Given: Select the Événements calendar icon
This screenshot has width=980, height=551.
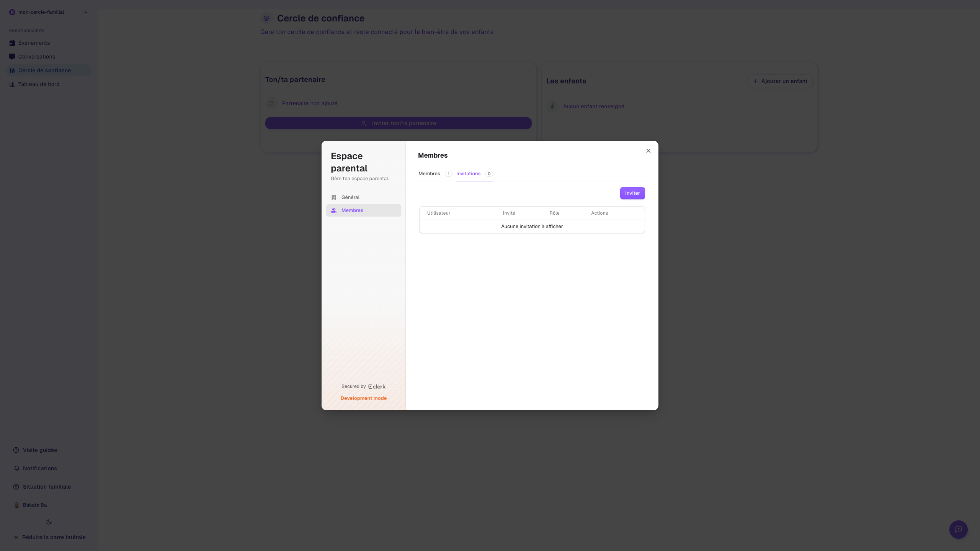Looking at the screenshot, I should pos(12,43).
